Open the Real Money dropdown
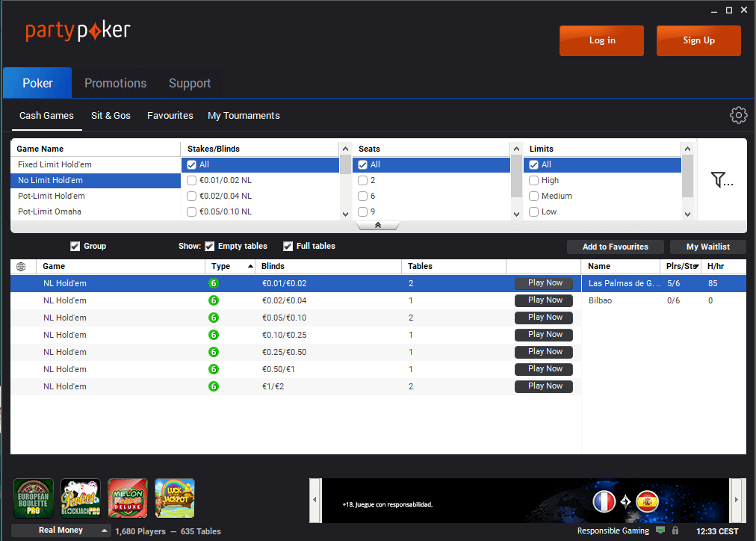The width and height of the screenshot is (756, 541). [61, 531]
